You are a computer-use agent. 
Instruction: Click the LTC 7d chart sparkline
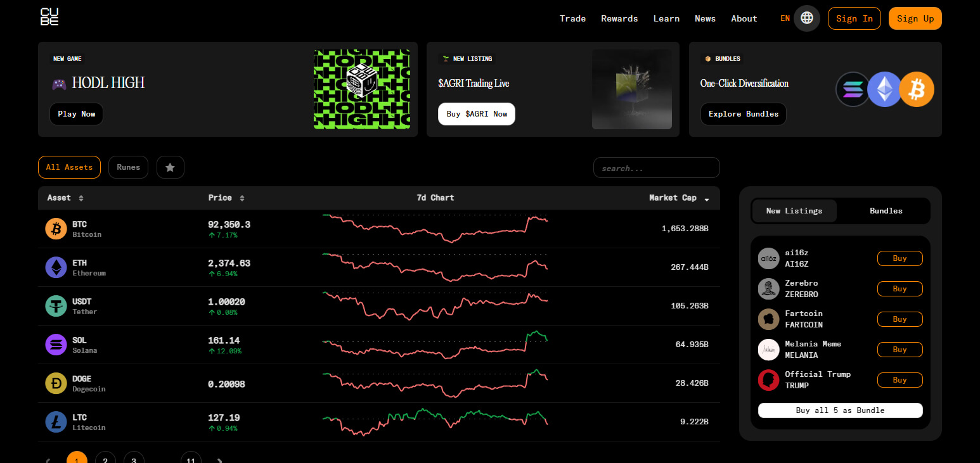pyautogui.click(x=435, y=422)
